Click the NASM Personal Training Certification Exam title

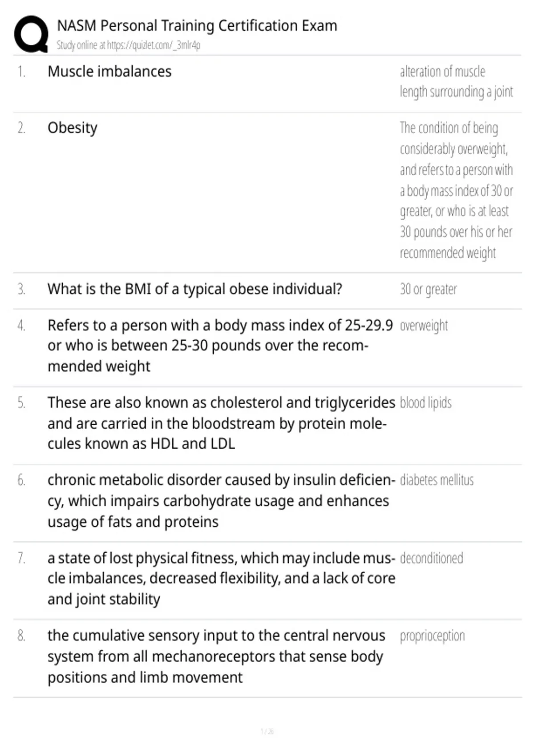click(x=197, y=26)
